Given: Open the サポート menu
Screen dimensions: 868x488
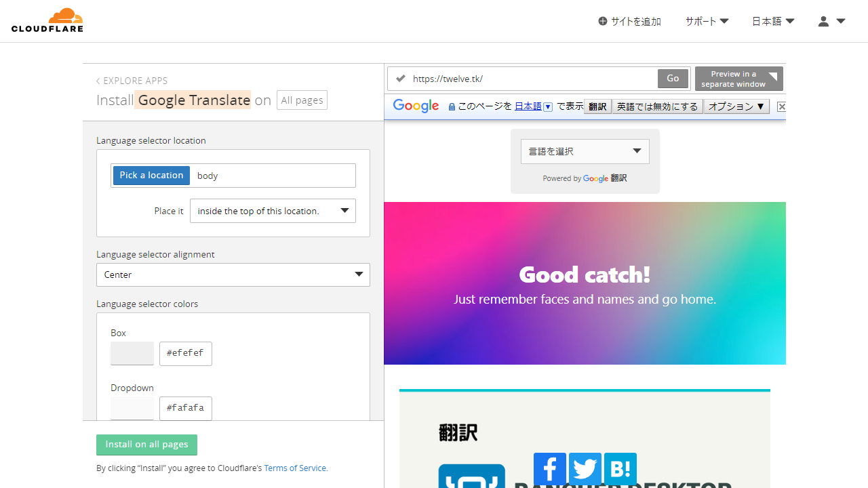Looking at the screenshot, I should [x=707, y=22].
